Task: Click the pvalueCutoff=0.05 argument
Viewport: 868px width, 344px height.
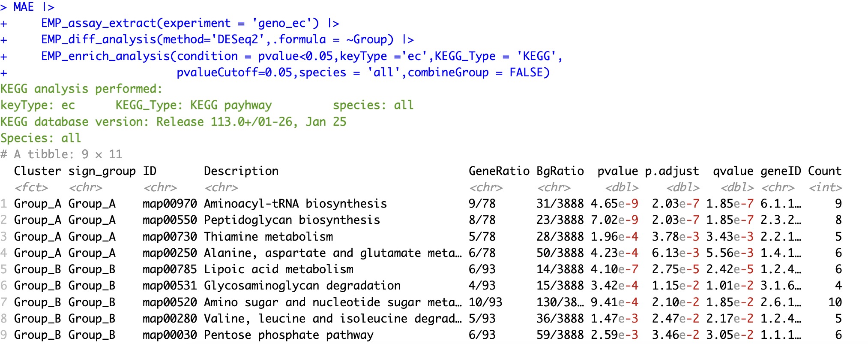Action: [x=234, y=72]
